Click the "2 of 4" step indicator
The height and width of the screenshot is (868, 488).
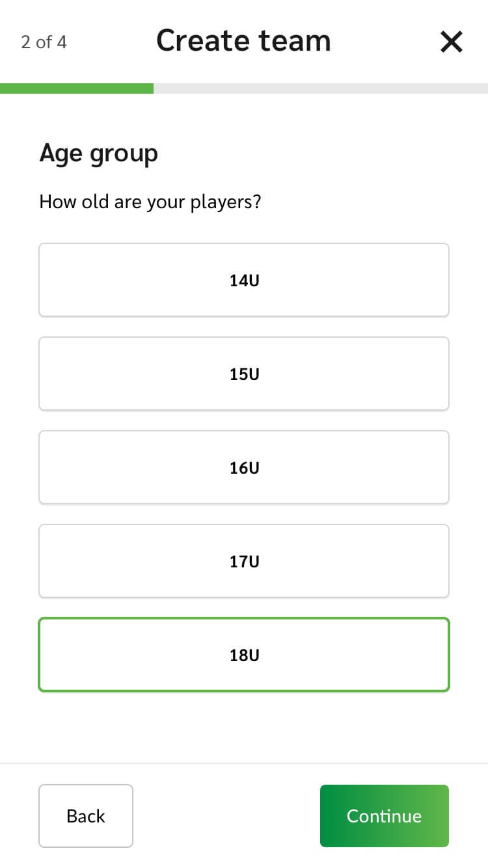click(x=44, y=42)
